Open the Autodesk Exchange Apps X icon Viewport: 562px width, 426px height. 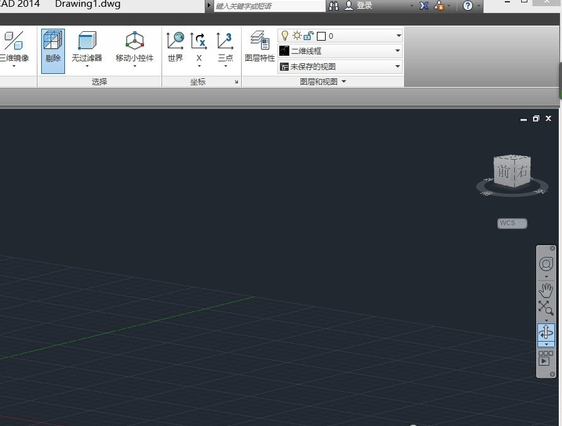click(424, 6)
